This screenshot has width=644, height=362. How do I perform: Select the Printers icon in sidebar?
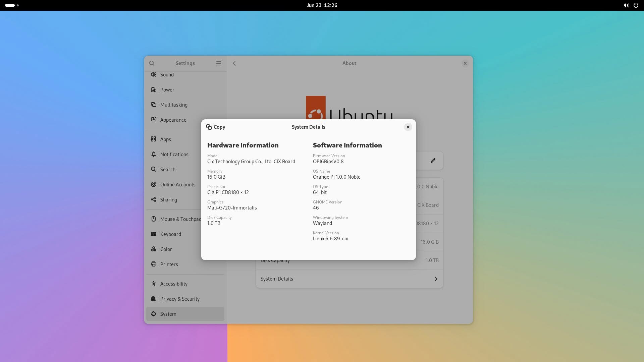click(x=154, y=264)
